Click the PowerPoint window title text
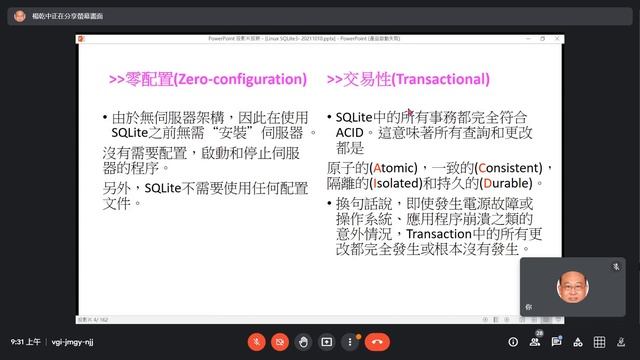Viewport: 640px width, 360px height. click(304, 39)
